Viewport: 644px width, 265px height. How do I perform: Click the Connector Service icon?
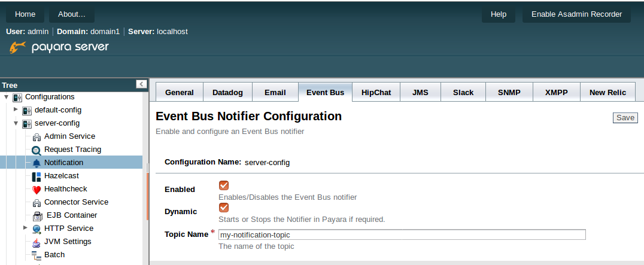pos(37,202)
